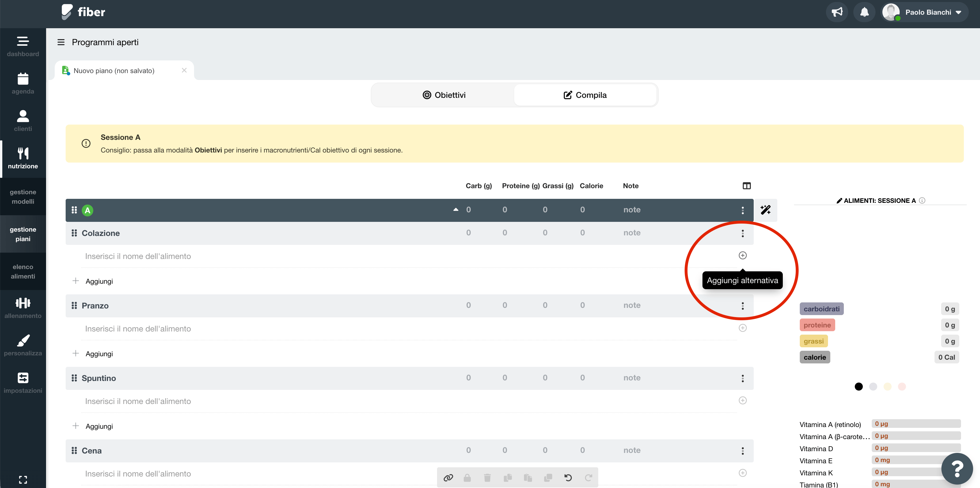Image resolution: width=980 pixels, height=488 pixels.
Task: Open gestione modelli submenu item
Action: [x=23, y=197]
